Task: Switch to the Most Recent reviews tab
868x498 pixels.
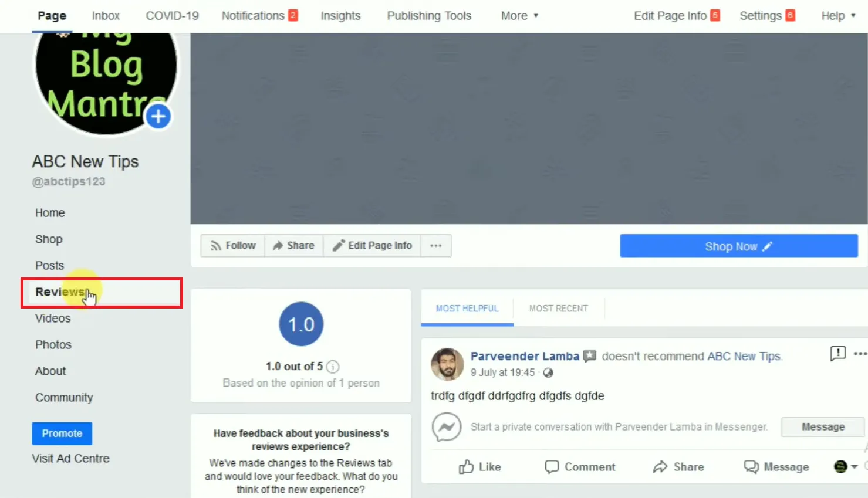Action: pos(558,309)
